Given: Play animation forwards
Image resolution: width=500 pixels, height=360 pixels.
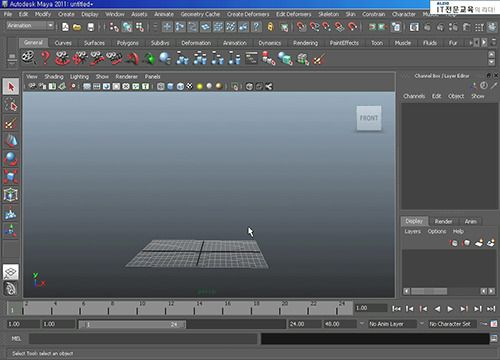Looking at the screenshot, I should pos(450,309).
